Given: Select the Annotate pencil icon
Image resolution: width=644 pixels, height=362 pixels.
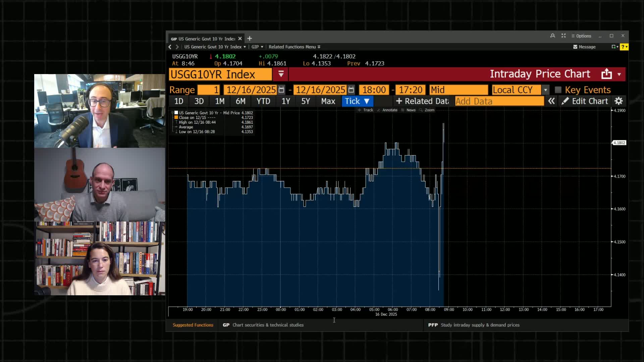Looking at the screenshot, I should coord(379,110).
